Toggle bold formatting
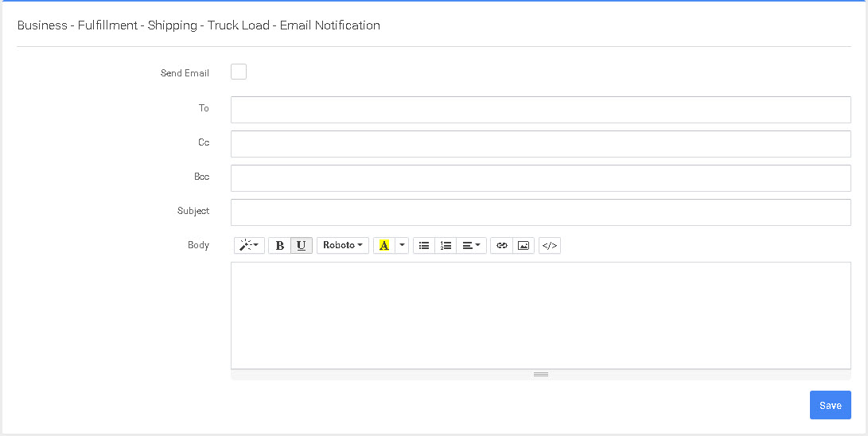 (279, 246)
